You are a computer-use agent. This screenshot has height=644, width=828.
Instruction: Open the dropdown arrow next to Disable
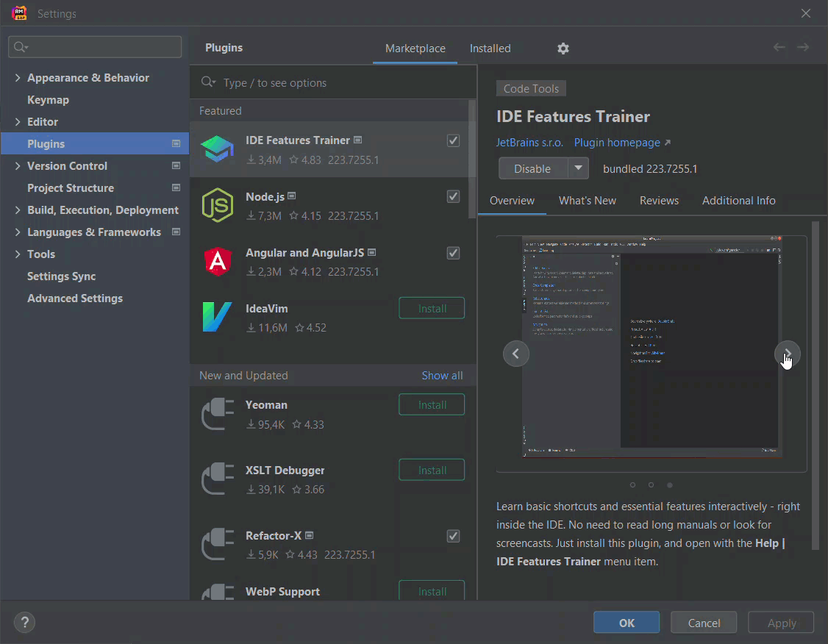(x=578, y=168)
